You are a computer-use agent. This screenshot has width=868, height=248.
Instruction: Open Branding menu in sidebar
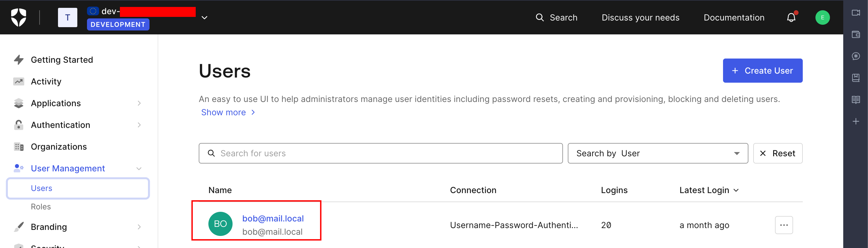click(x=49, y=227)
